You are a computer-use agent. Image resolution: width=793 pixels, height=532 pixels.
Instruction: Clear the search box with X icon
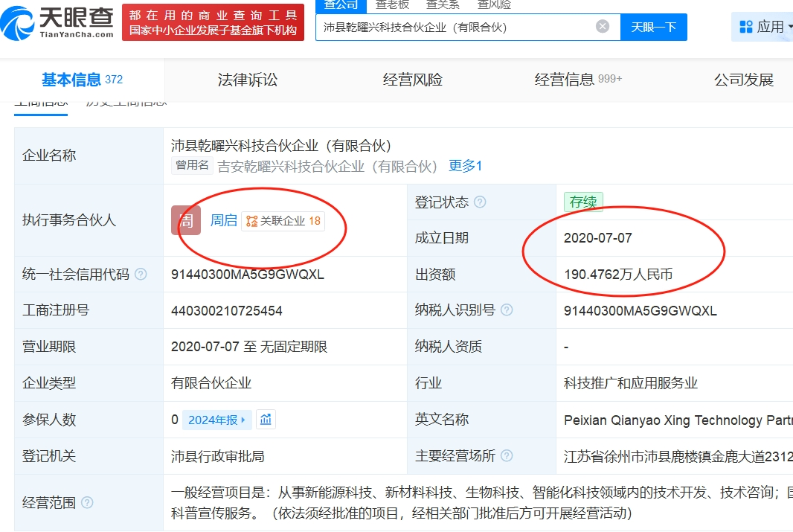[x=603, y=27]
